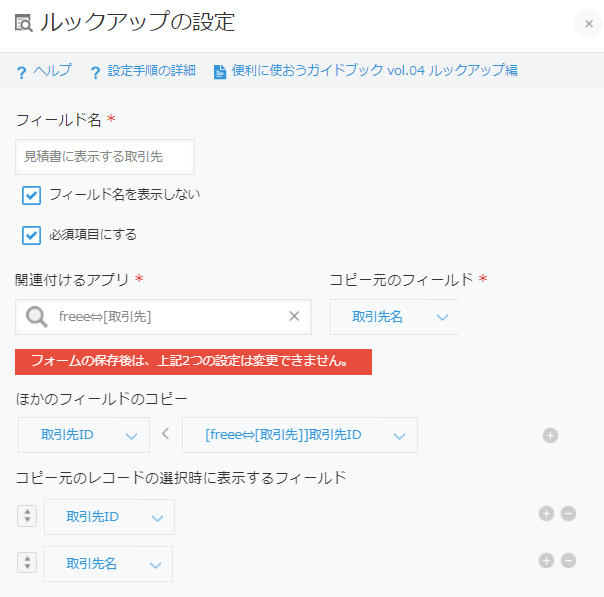Open the 取引先ID dropdown in the display fields
This screenshot has width=604, height=597.
109,517
